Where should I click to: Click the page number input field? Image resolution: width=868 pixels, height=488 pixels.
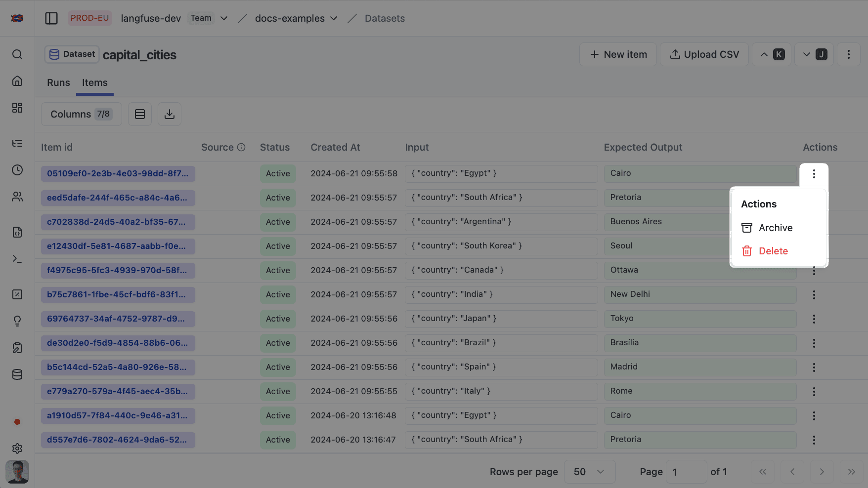pos(687,472)
